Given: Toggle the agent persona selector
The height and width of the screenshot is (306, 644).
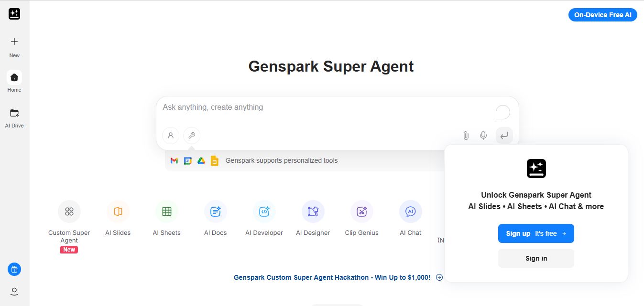Looking at the screenshot, I should 171,135.
